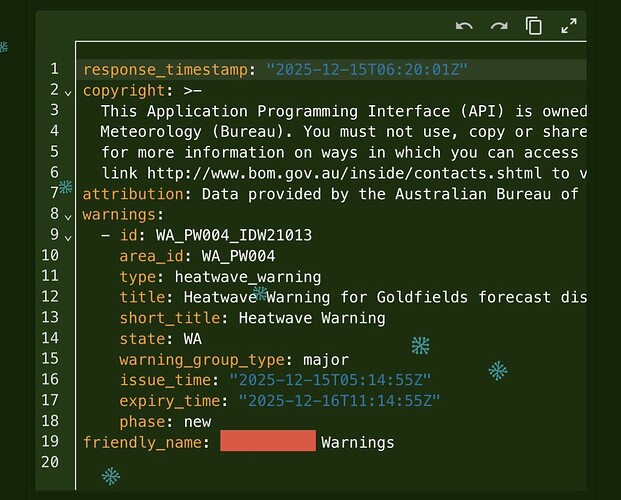Click the issue_time timestamp value
The height and width of the screenshot is (500, 621).
[x=330, y=380]
